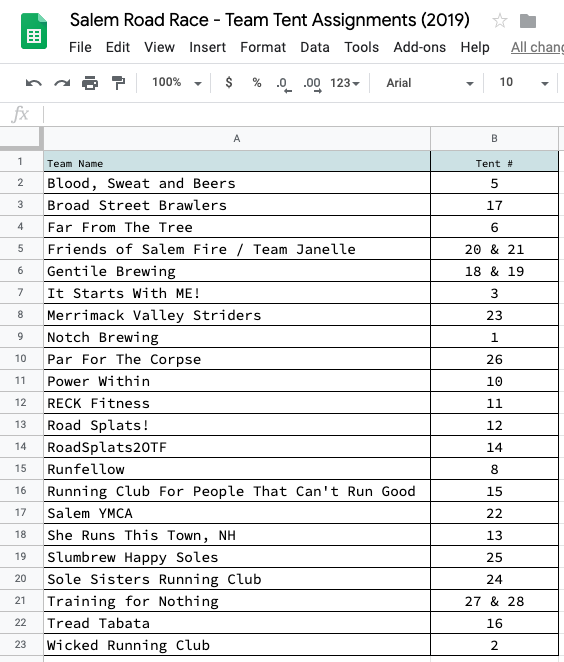The height and width of the screenshot is (662, 564).
Task: Select cell RoadSplats2OTF
Action: (237, 447)
